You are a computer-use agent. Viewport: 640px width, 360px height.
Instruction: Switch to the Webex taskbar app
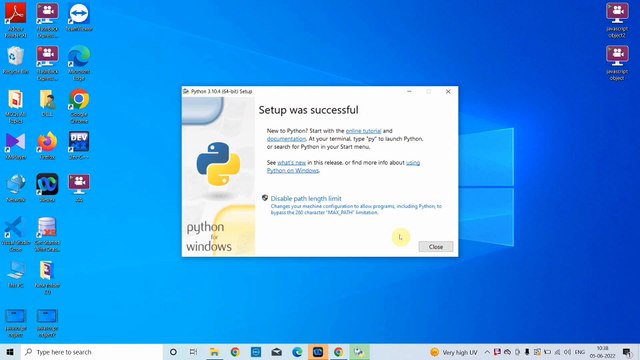pos(318,352)
